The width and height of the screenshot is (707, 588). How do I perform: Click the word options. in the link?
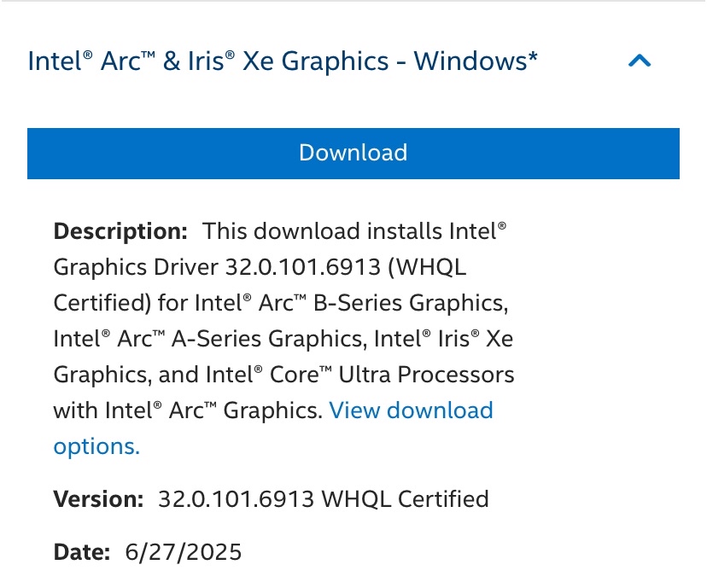tap(96, 446)
